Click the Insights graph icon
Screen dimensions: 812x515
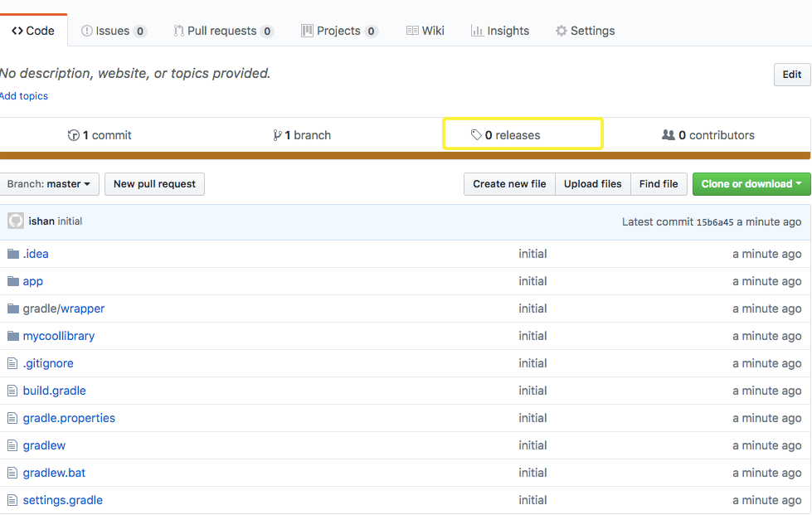click(477, 30)
